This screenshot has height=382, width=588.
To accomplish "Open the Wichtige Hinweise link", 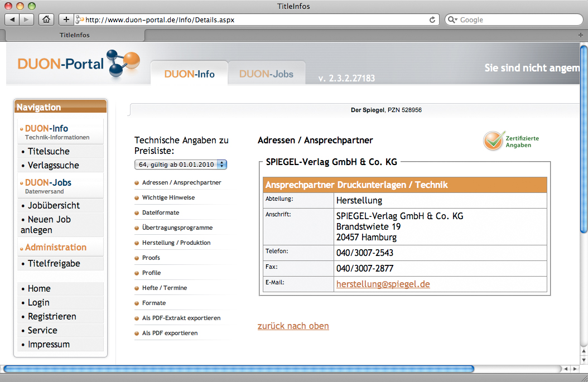I will [x=168, y=197].
